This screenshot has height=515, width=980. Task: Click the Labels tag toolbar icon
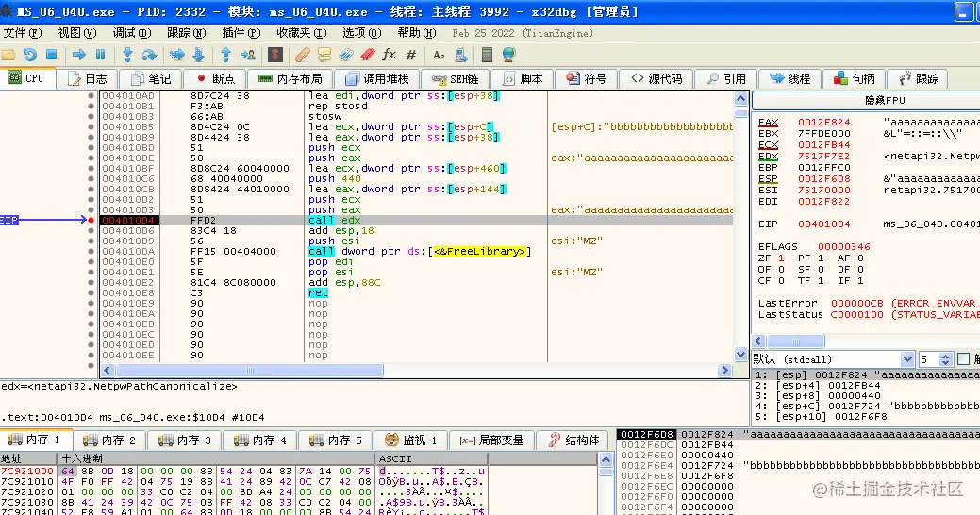click(345, 55)
